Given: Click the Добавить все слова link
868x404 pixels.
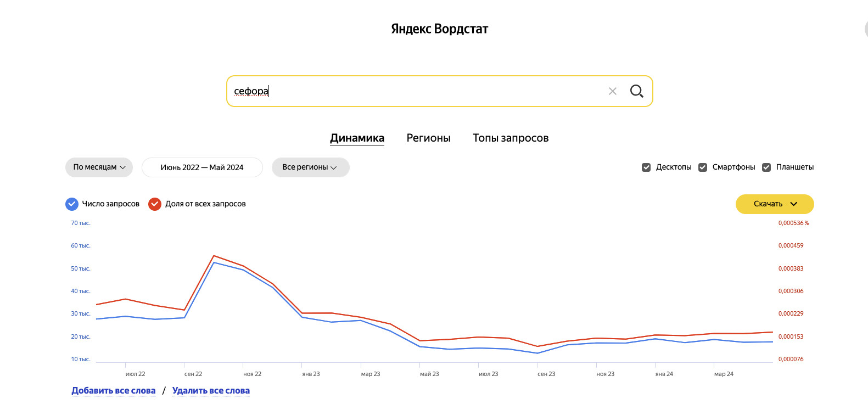Looking at the screenshot, I should (x=114, y=391).
